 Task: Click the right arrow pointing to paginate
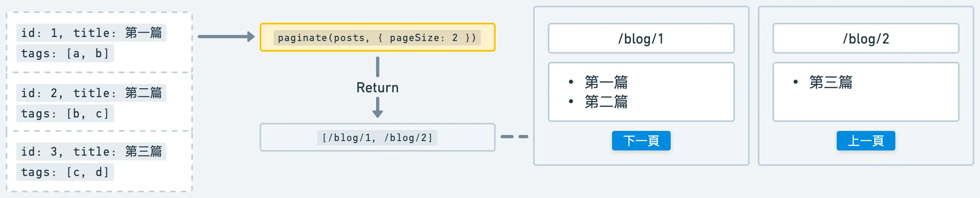pyautogui.click(x=226, y=37)
